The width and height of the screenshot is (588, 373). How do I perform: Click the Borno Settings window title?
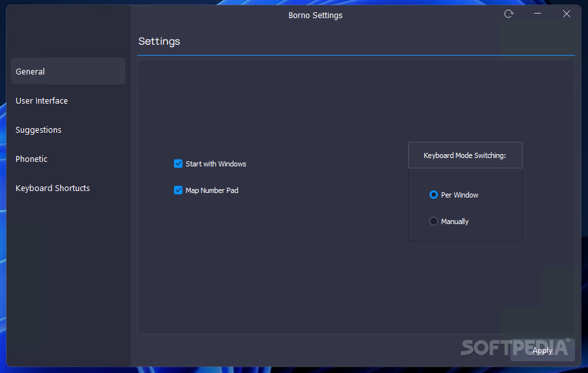(316, 16)
